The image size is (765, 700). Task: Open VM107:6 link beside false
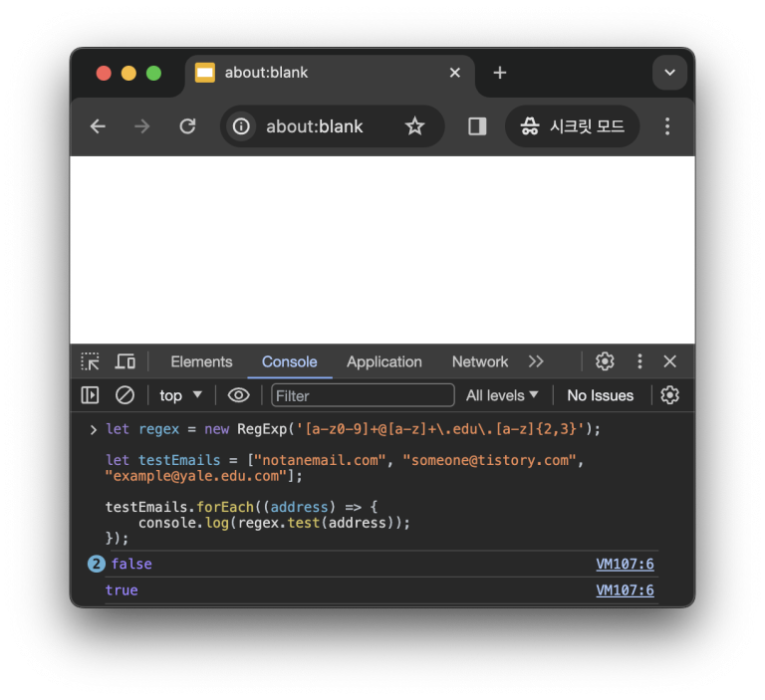click(x=625, y=564)
